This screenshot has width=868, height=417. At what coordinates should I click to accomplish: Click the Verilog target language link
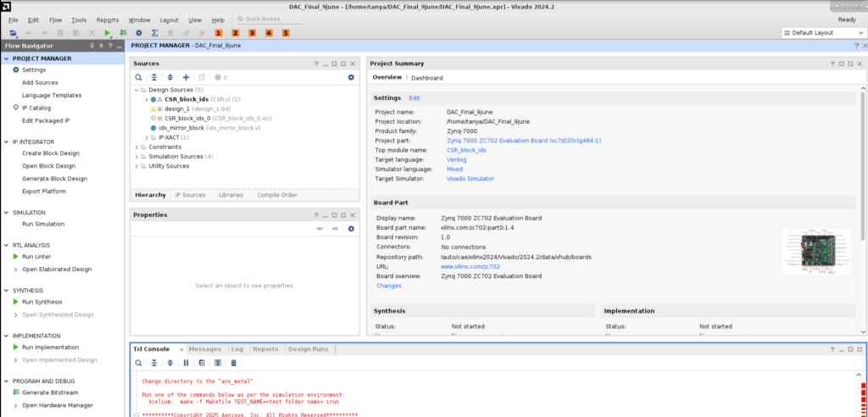tap(457, 159)
